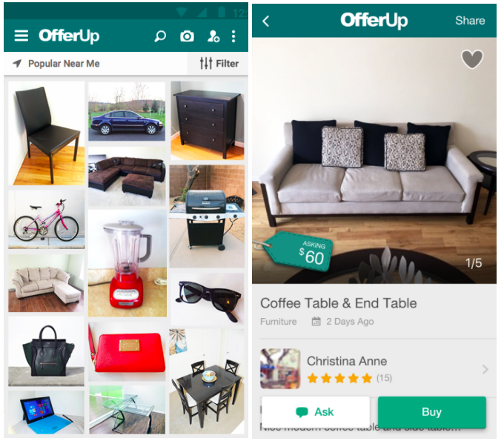Select the red blender listing photo
This screenshot has width=504, height=444.
coord(127,263)
